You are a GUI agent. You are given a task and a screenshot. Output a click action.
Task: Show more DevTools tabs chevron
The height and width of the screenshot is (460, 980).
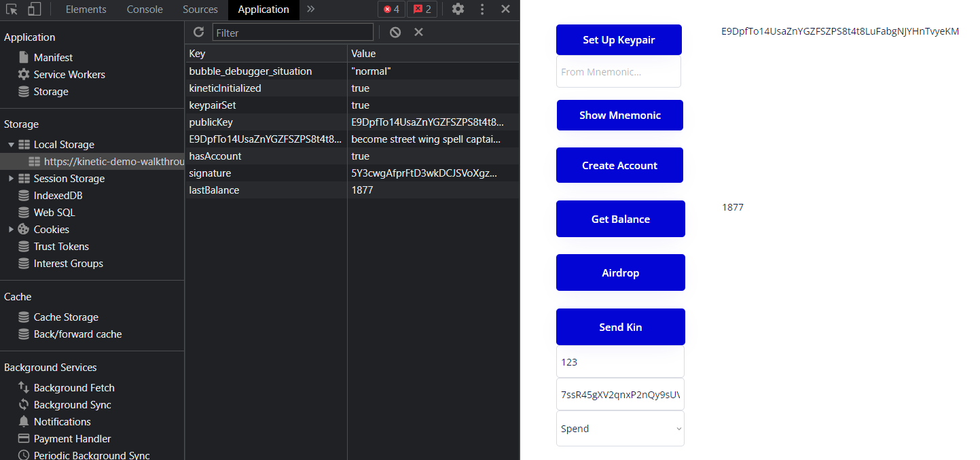pyautogui.click(x=311, y=10)
